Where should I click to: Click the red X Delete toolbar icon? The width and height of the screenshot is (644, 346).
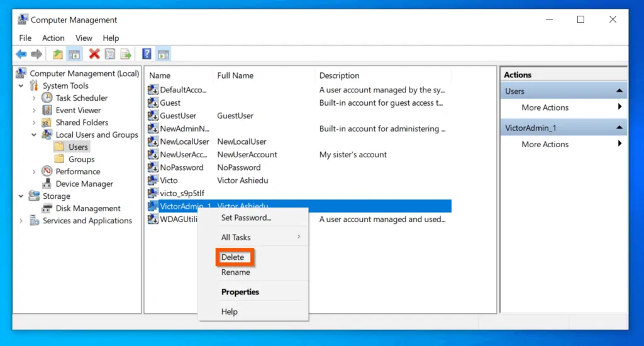coord(94,54)
